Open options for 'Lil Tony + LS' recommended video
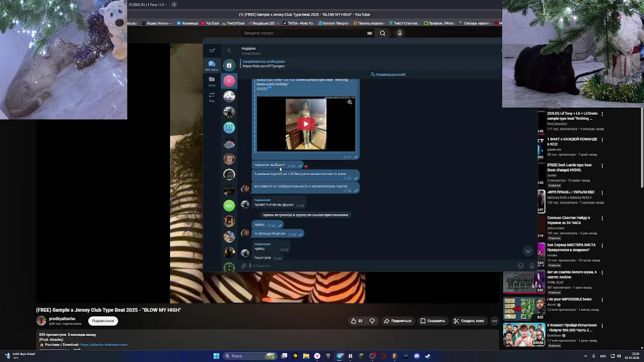Screen dimensions: 644x362 (602, 114)
